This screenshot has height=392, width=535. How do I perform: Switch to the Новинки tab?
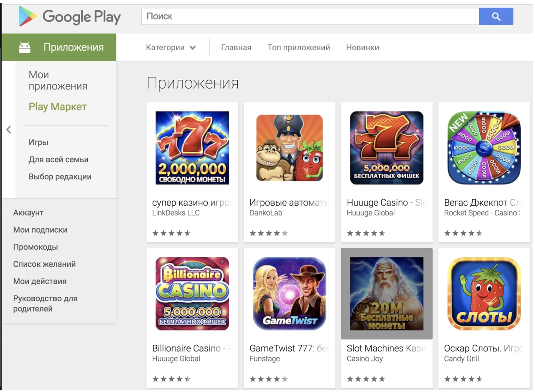pyautogui.click(x=362, y=48)
